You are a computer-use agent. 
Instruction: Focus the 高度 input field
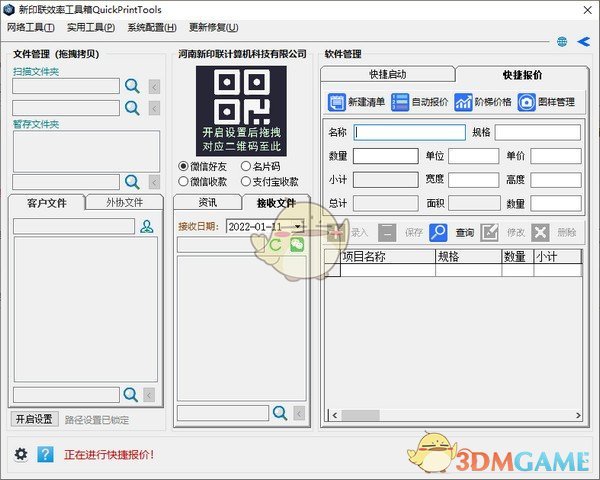pyautogui.click(x=556, y=180)
